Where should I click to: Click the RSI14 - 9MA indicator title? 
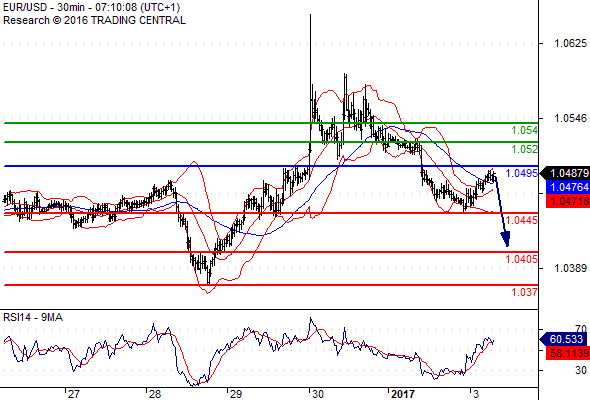pyautogui.click(x=33, y=318)
